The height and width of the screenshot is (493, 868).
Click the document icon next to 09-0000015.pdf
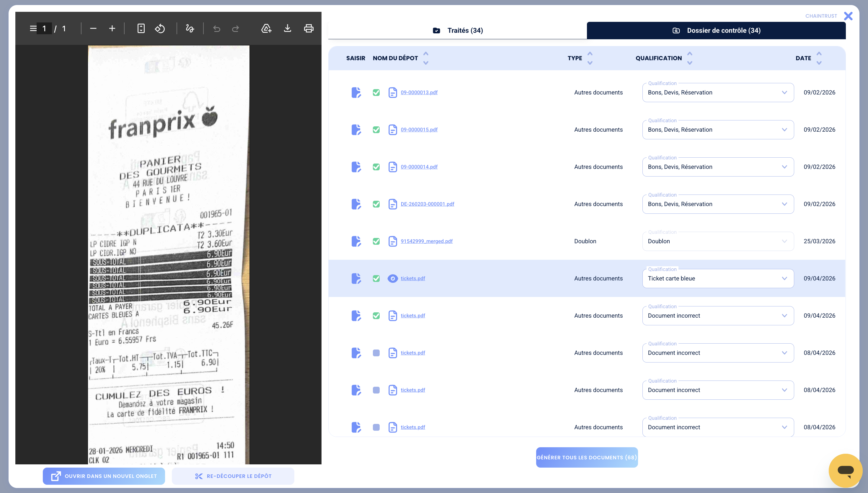tap(392, 130)
